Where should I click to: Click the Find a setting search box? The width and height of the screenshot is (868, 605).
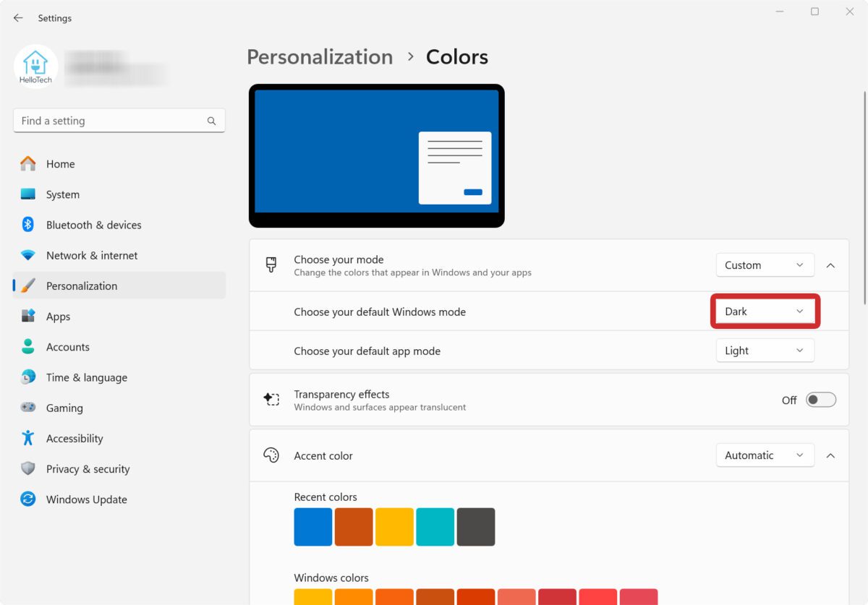(x=109, y=121)
